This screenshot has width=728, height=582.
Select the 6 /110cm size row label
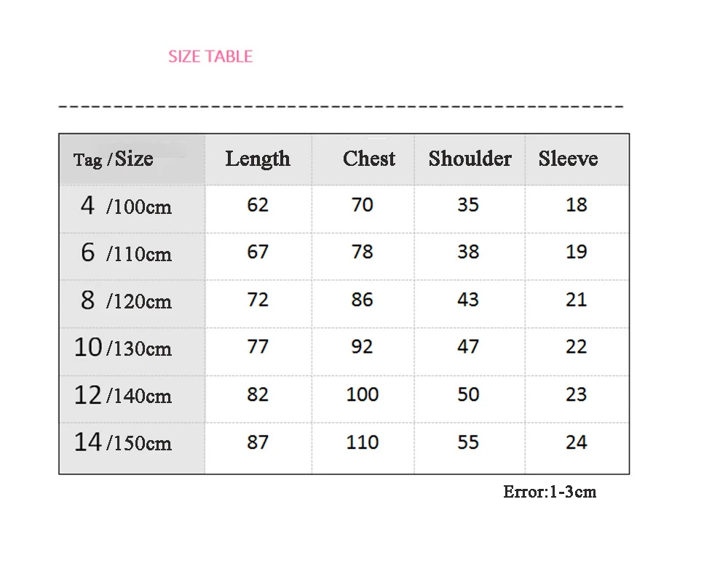[x=126, y=254]
